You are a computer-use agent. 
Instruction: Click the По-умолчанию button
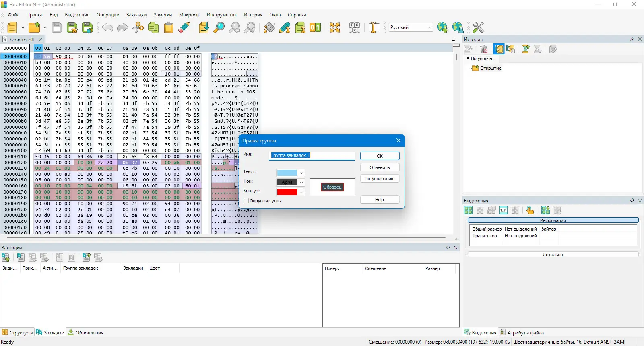pyautogui.click(x=380, y=179)
